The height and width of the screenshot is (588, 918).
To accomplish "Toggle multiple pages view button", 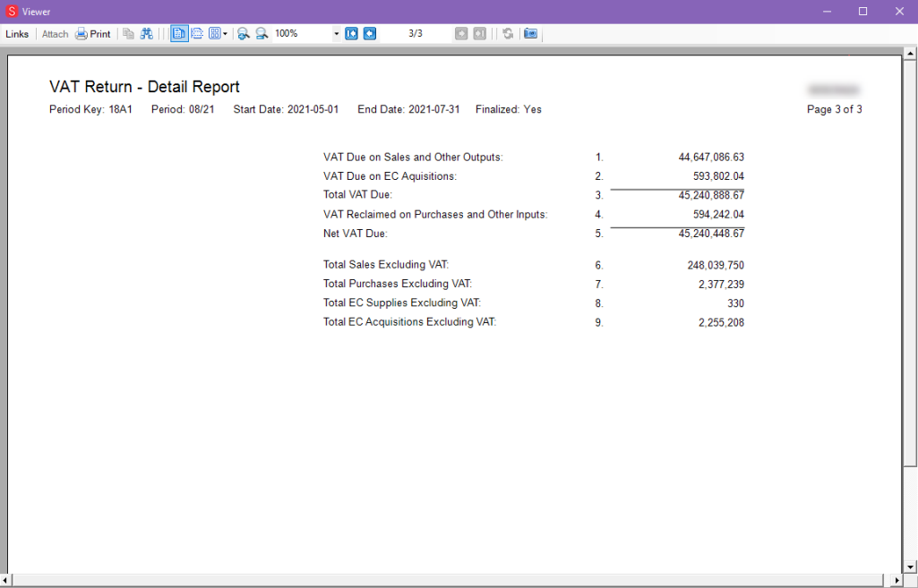I will (214, 34).
